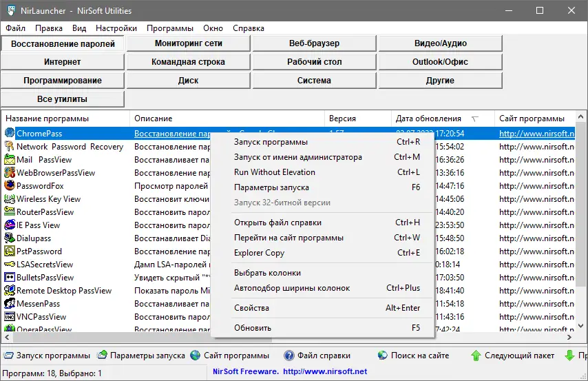This screenshot has width=588, height=381.
Task: Switch to Восстановление паролей category
Action: (63, 43)
